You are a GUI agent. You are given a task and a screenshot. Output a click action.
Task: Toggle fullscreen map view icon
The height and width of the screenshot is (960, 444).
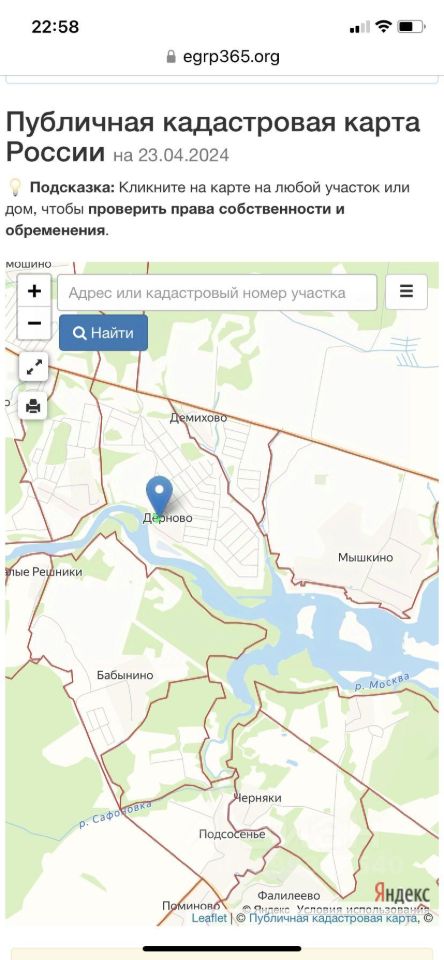34,367
